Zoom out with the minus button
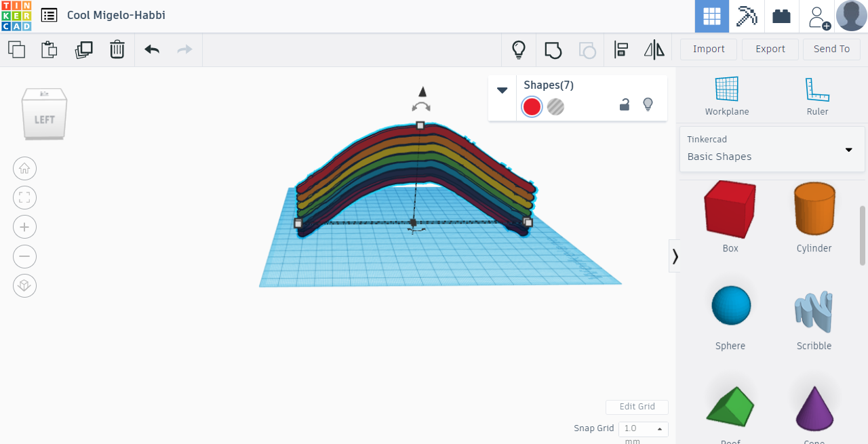The height and width of the screenshot is (444, 868). [x=25, y=256]
